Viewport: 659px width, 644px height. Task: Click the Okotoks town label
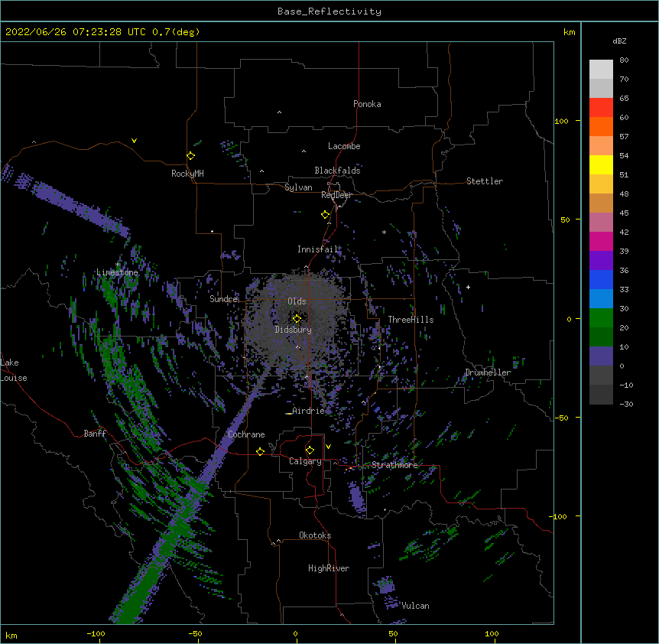tap(315, 535)
